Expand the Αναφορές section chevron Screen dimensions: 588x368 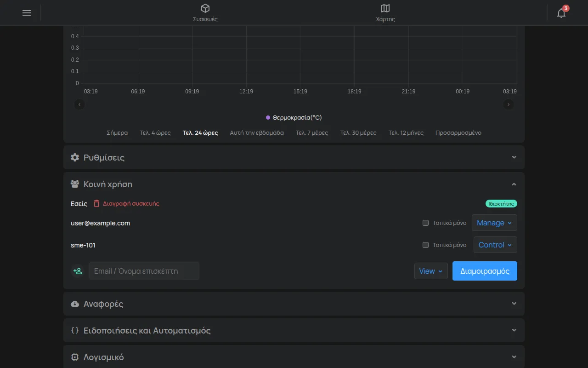514,304
